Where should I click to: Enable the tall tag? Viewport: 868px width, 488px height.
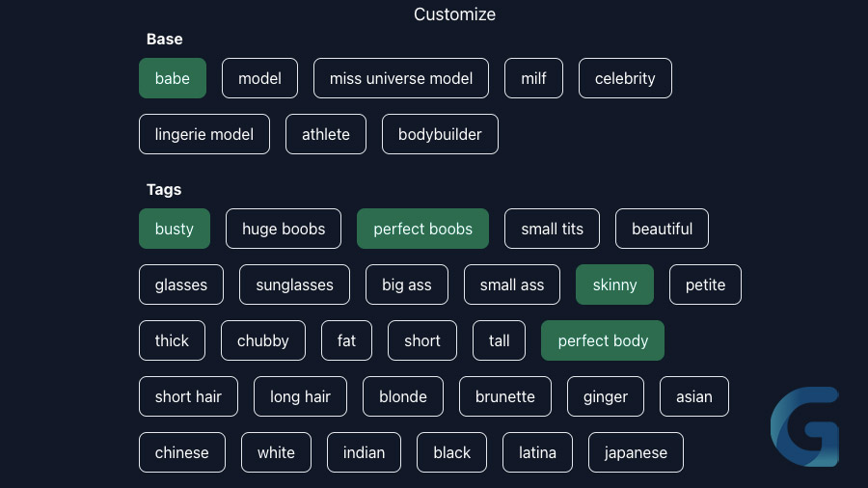(499, 340)
